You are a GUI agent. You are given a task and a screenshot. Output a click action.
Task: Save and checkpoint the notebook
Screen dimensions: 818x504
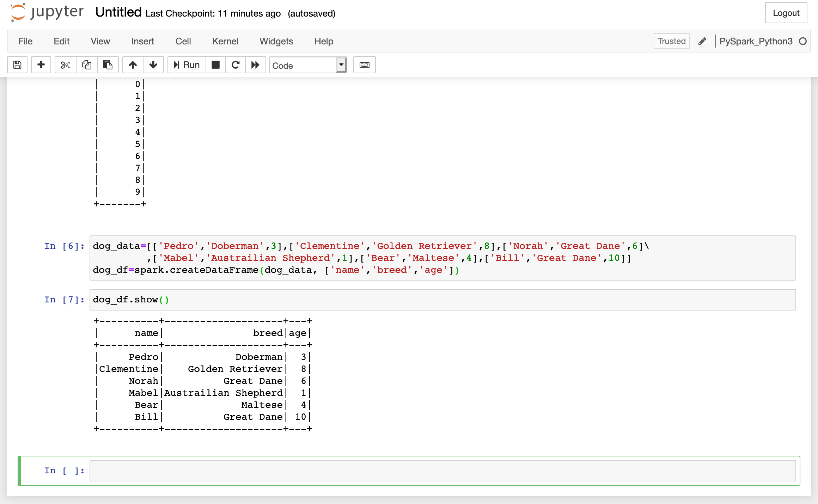[17, 65]
